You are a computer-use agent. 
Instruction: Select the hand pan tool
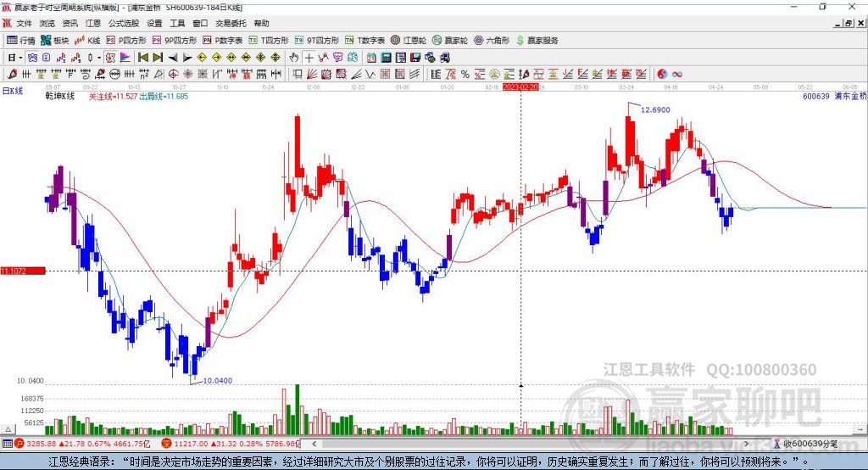(293, 58)
